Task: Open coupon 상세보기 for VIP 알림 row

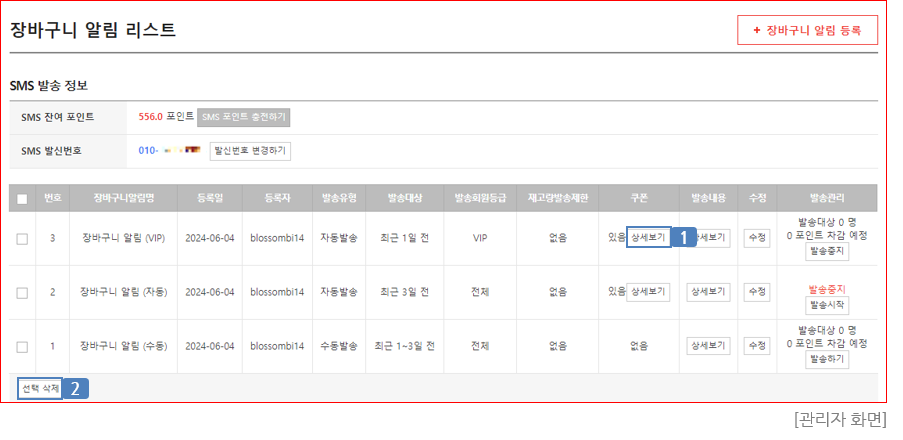Action: click(648, 238)
